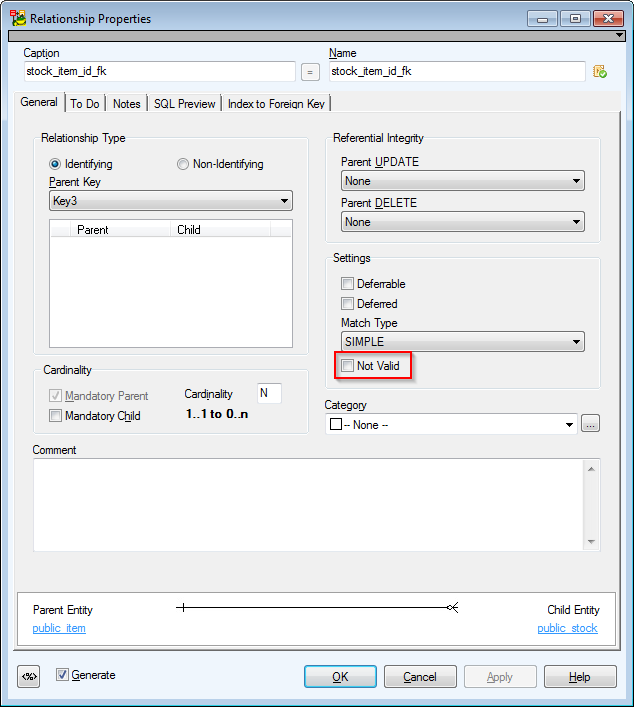The width and height of the screenshot is (634, 707).
Task: Open the Category browse ellipsis button
Action: tap(590, 424)
